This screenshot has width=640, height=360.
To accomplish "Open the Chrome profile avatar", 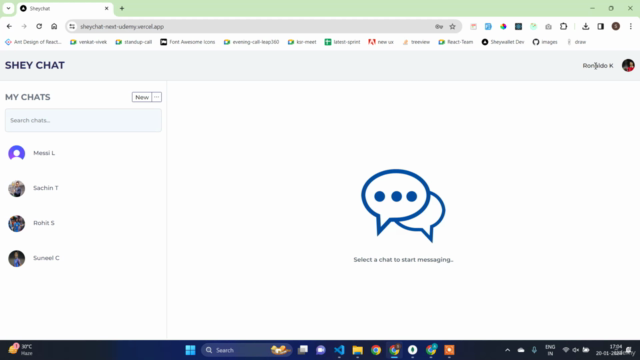I will (616, 27).
